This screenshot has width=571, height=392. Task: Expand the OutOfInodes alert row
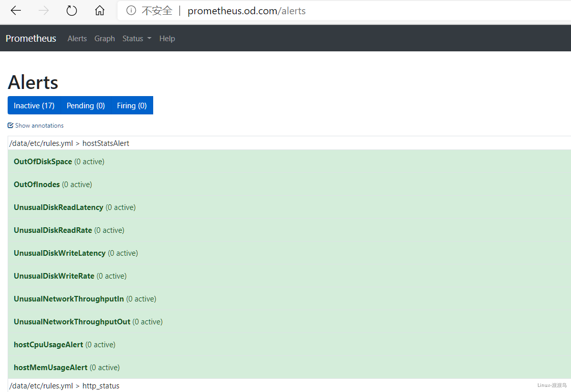(x=290, y=185)
